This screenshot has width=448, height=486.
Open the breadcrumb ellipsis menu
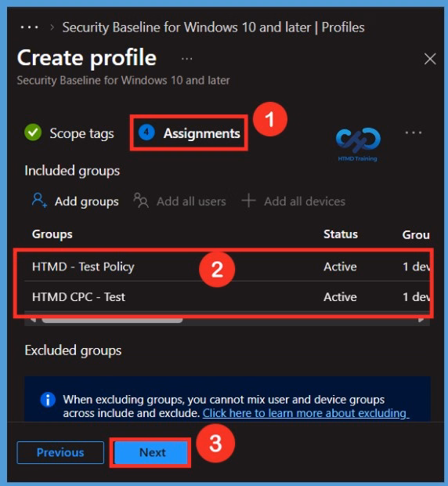(x=29, y=27)
